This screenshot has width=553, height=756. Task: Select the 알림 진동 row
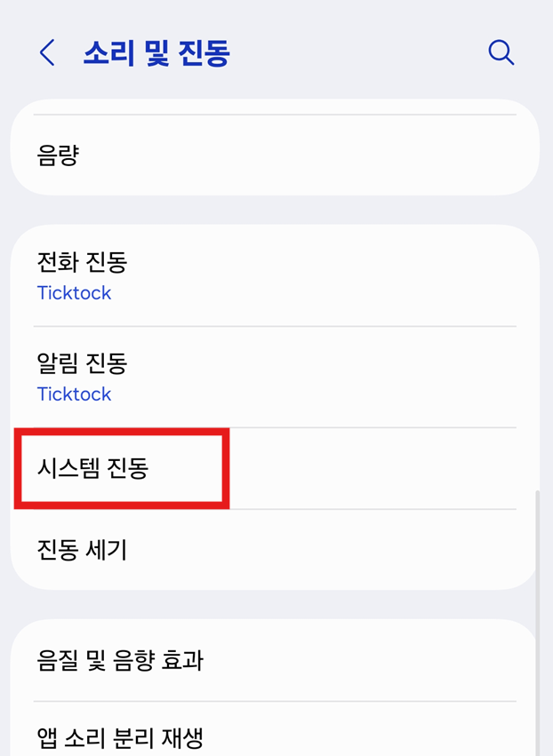[x=80, y=364]
